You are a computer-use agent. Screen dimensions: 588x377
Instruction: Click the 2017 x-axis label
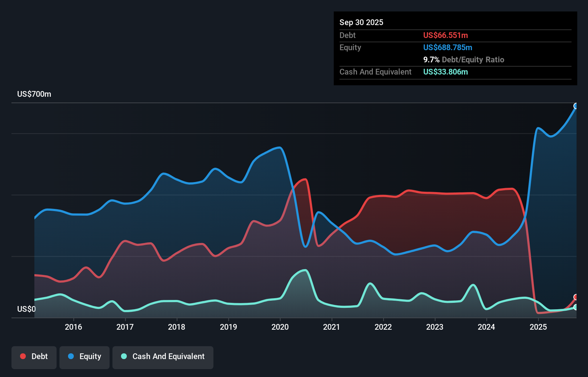(125, 327)
